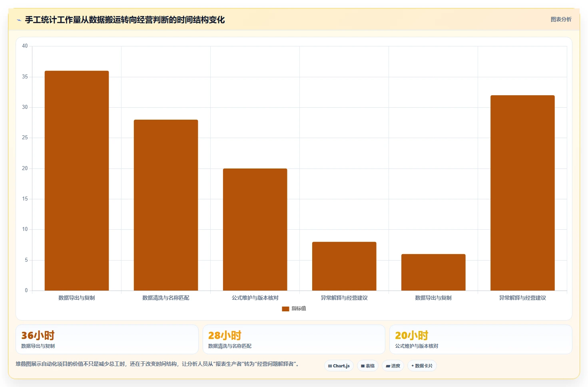This screenshot has width=588, height=387.
Task: Click the 20-value bar for 公式维护与版本核对
Action: [255, 229]
